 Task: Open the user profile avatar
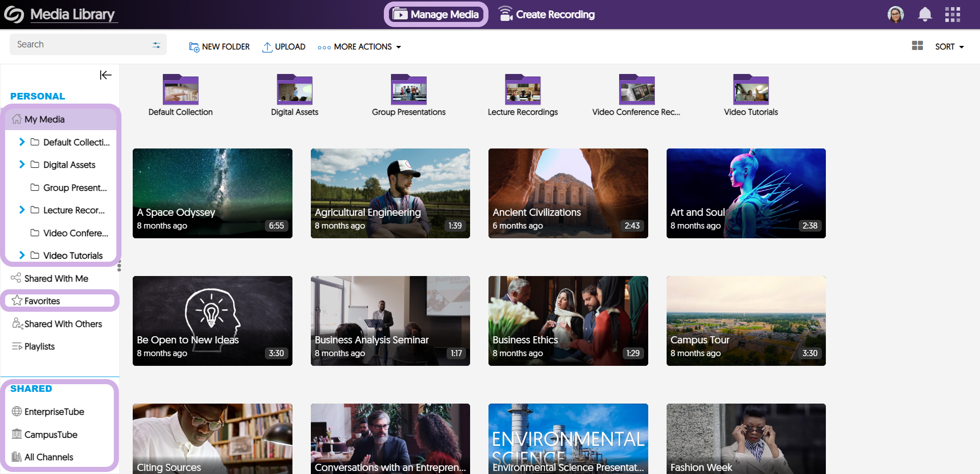click(x=895, y=14)
